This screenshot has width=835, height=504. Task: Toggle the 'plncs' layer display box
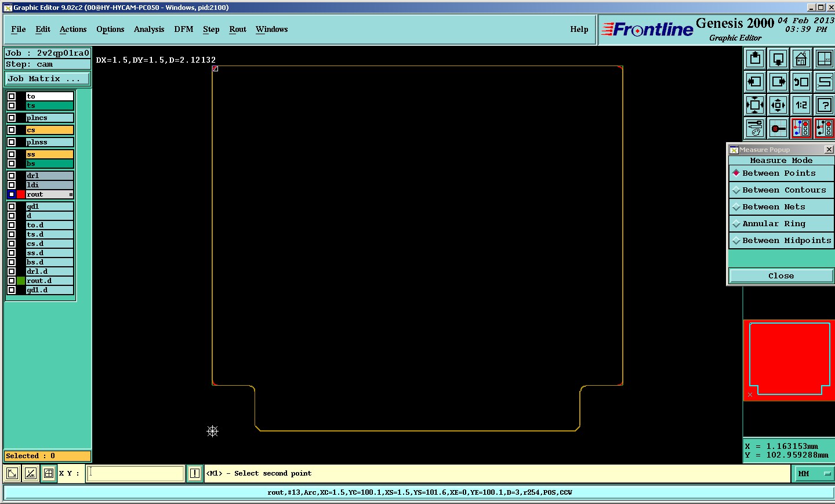pos(12,118)
